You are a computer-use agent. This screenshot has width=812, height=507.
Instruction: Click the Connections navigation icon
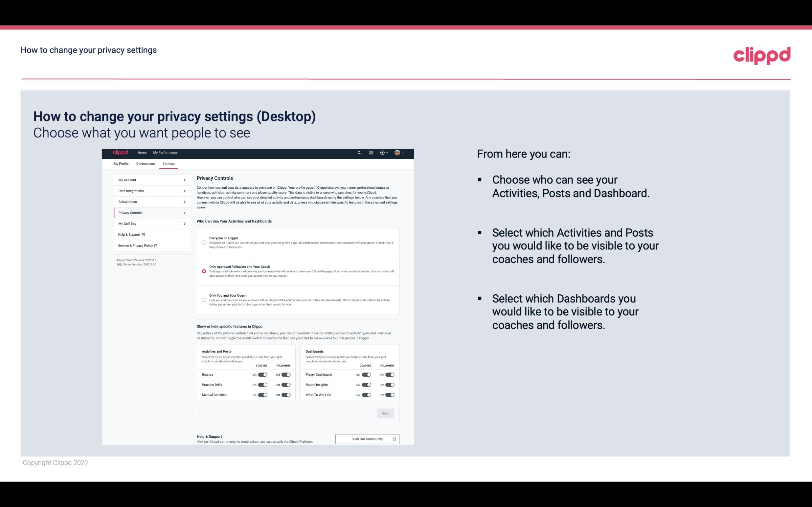coord(145,163)
